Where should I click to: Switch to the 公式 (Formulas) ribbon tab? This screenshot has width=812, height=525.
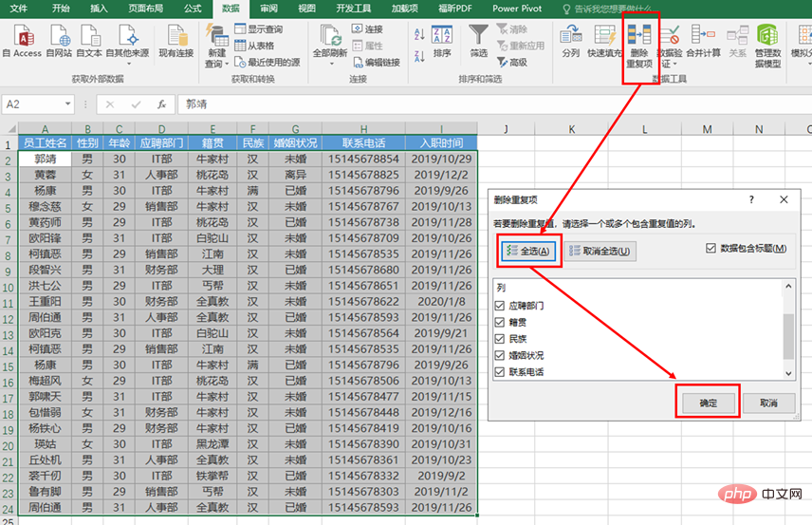[193, 8]
